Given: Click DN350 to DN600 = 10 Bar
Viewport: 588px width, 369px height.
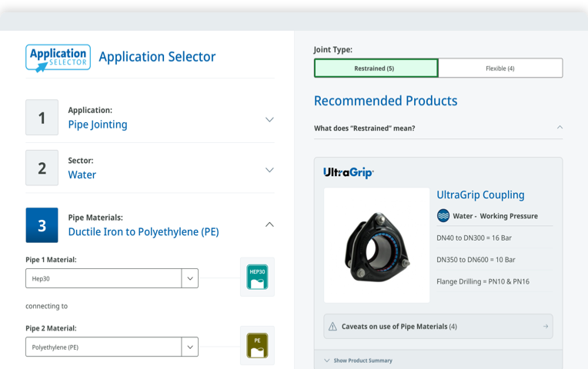Looking at the screenshot, I should click(476, 260).
